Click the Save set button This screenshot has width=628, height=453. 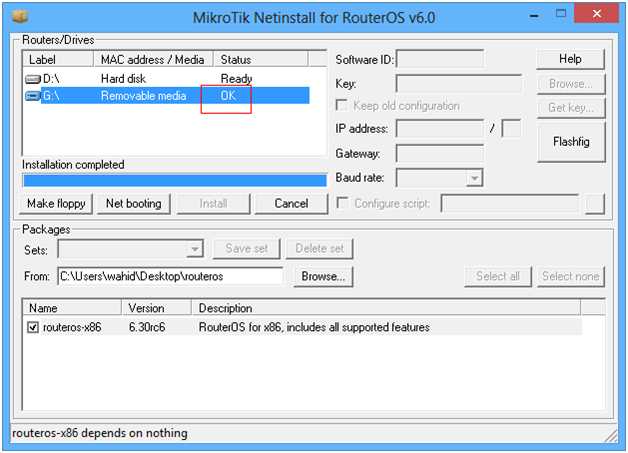(x=246, y=248)
